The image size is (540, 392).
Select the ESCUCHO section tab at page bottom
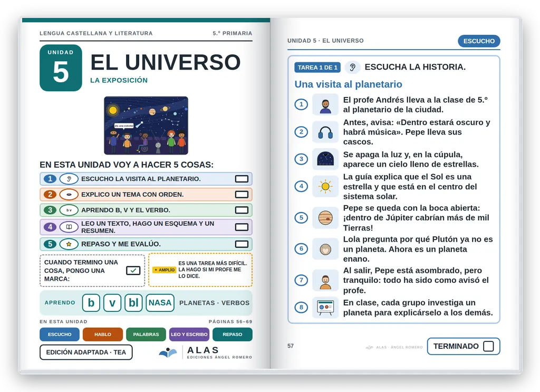(60, 334)
